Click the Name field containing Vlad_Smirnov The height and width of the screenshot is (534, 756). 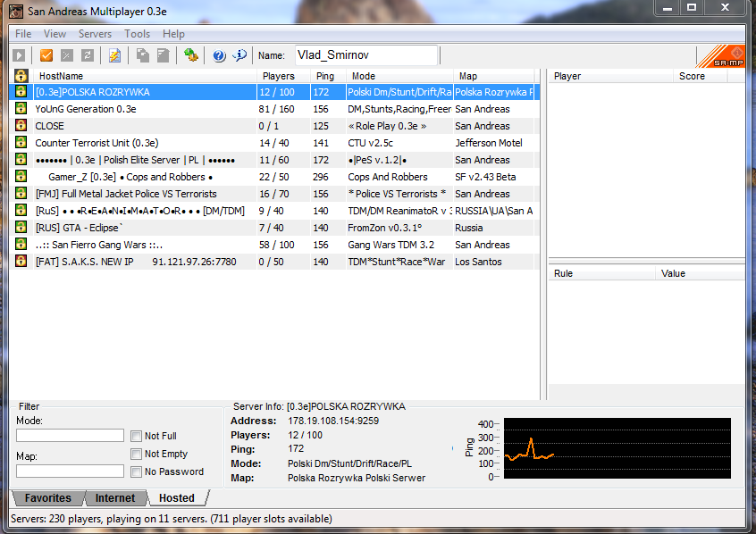coord(365,55)
